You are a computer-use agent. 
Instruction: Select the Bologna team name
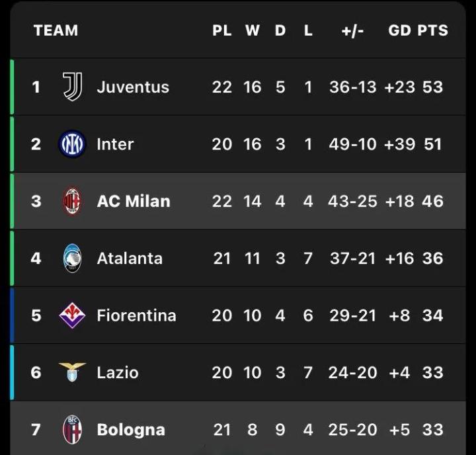coord(131,429)
